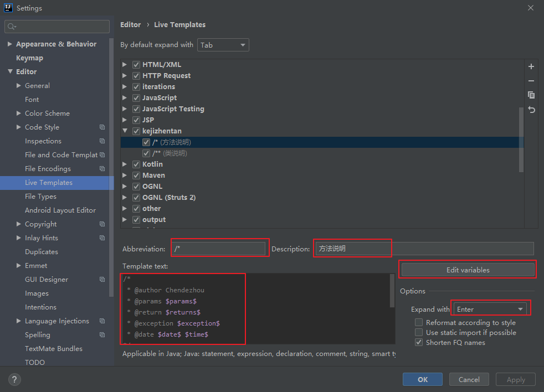Toggle checkbox for /* 方法说明 template
544x392 pixels.
(146, 142)
